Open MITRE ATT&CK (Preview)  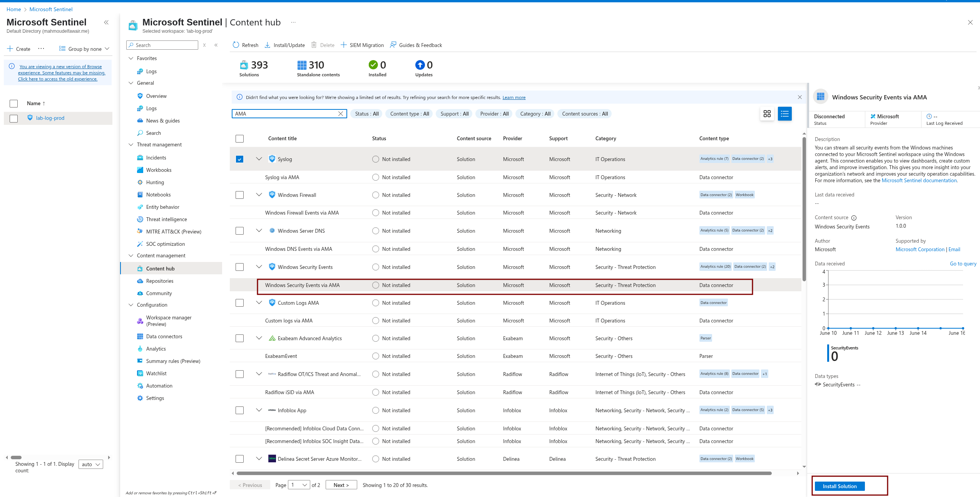(x=174, y=232)
